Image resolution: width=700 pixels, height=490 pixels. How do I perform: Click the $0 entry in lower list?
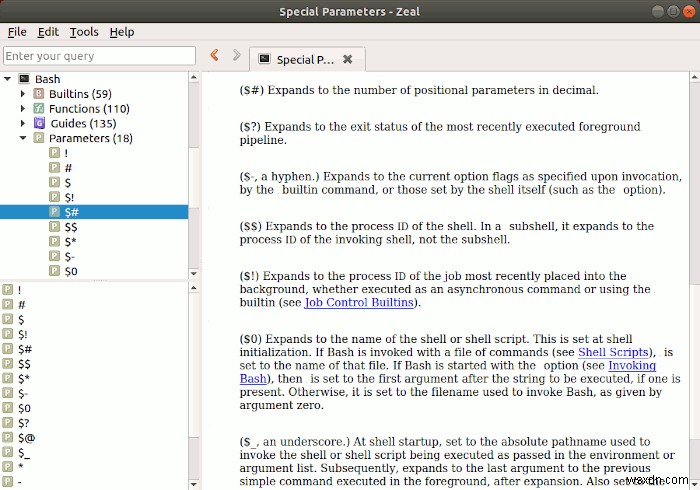pos(24,408)
